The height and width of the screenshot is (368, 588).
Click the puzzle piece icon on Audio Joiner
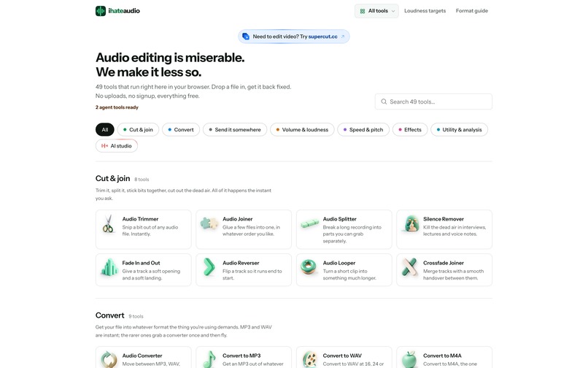point(209,223)
